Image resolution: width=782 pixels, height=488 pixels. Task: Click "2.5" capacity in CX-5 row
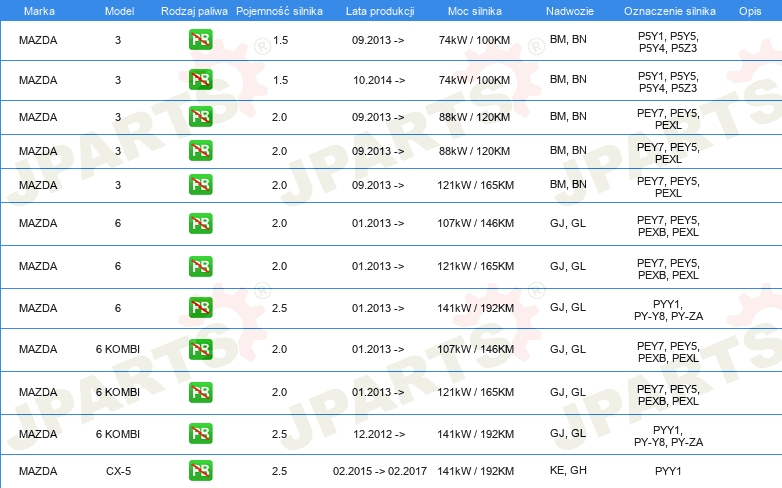(279, 471)
